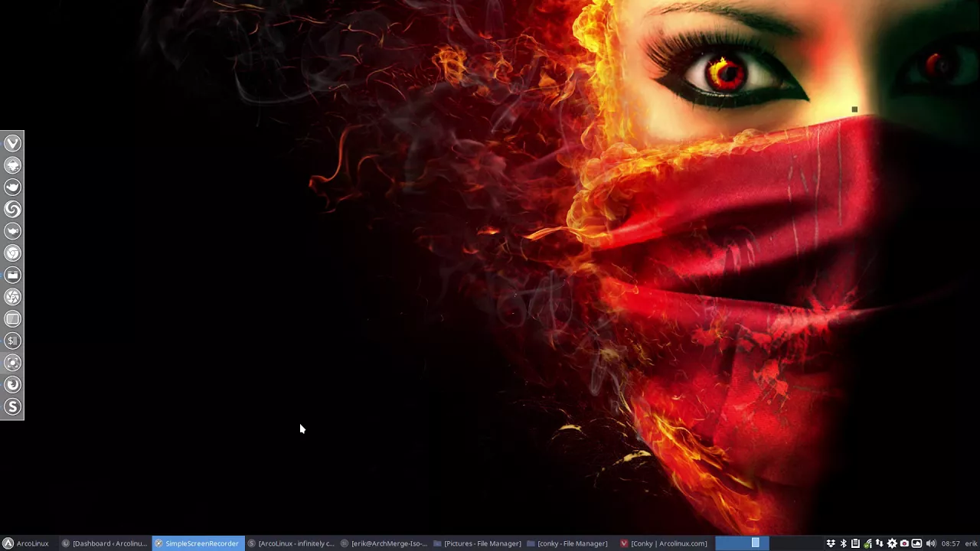980x551 pixels.
Task: Click the red camera tray icon
Action: pos(904,543)
